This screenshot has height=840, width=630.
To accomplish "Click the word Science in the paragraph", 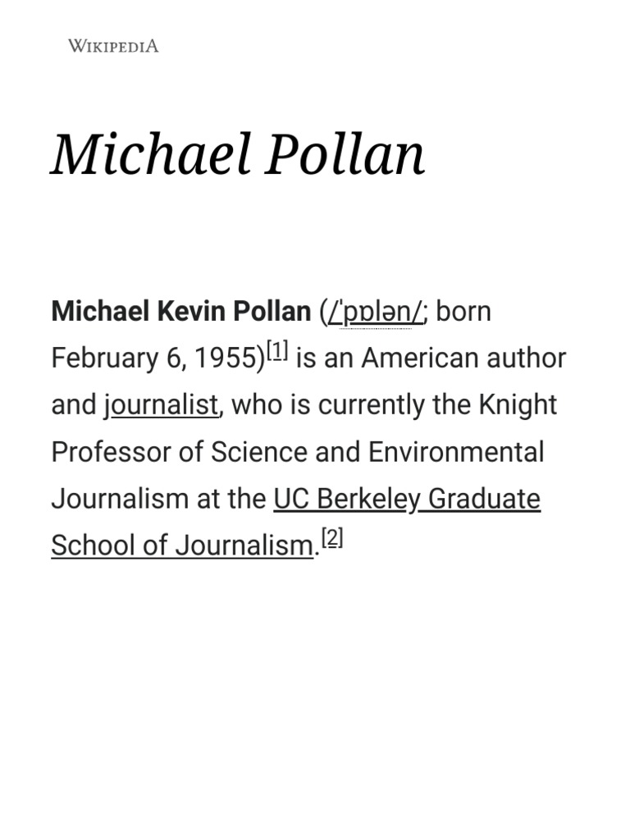I will (x=258, y=452).
